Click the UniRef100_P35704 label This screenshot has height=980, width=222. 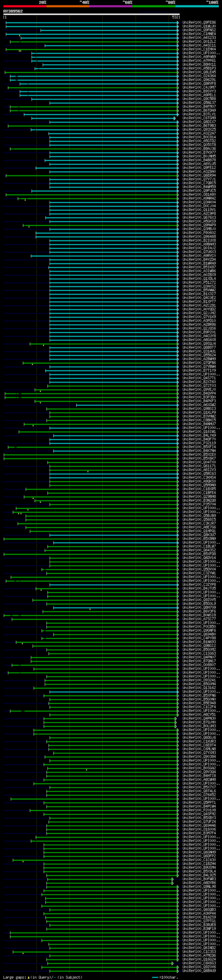click(199, 504)
